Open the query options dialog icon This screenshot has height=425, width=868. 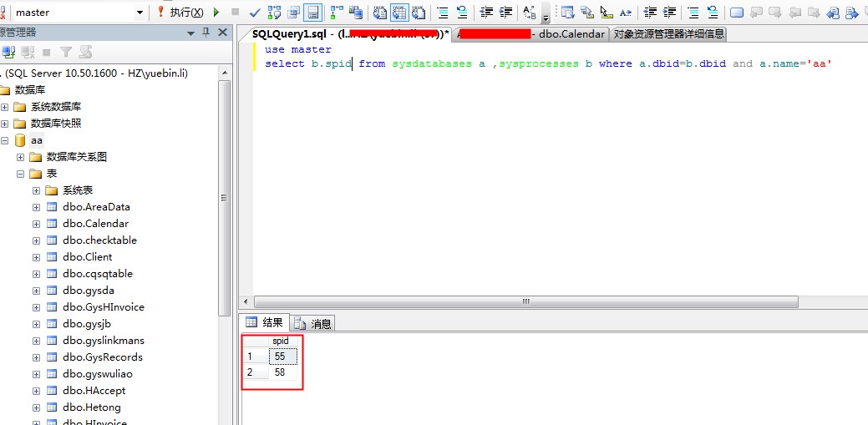(293, 13)
